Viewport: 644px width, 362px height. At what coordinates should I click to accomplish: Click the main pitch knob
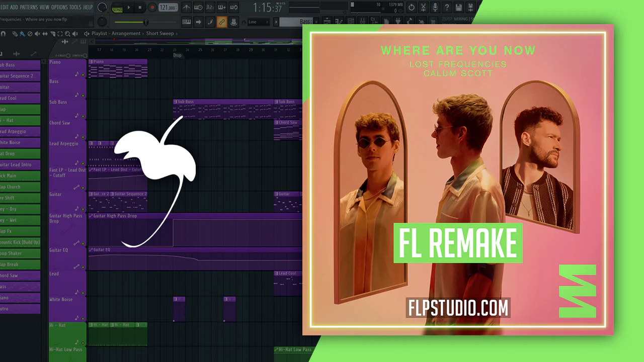(x=102, y=22)
